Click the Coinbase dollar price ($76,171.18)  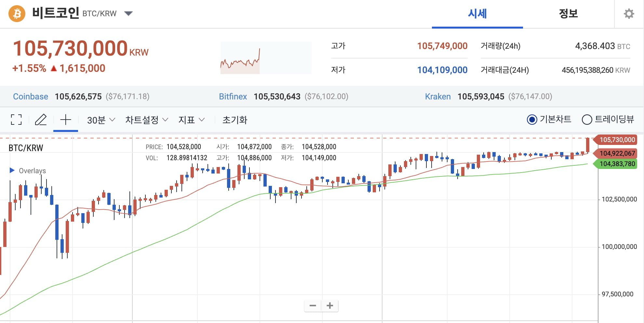point(127,97)
